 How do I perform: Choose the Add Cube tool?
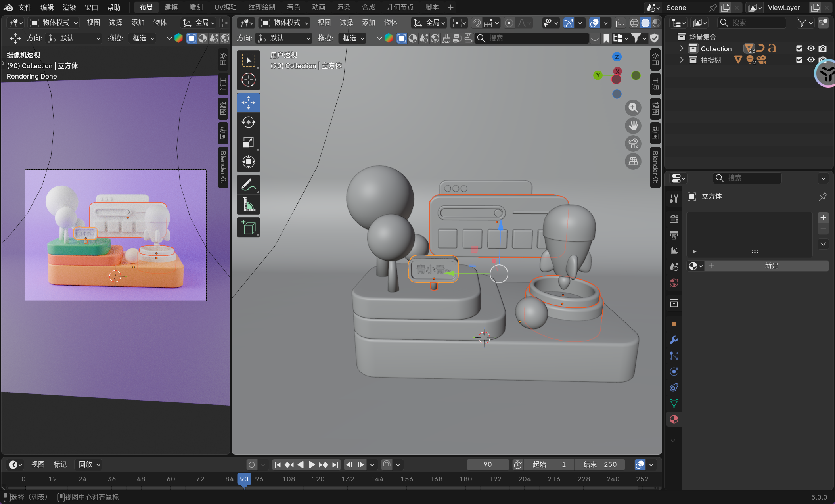point(249,227)
